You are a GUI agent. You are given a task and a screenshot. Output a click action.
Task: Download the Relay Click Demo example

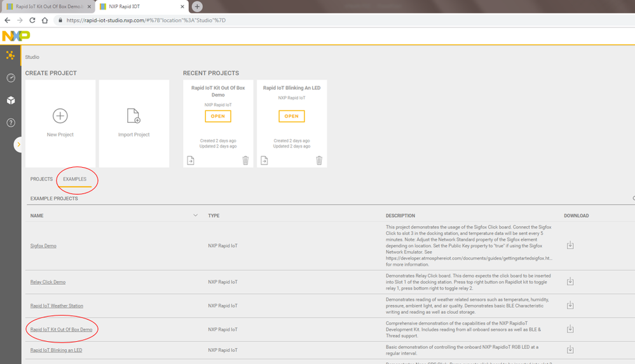coord(570,281)
